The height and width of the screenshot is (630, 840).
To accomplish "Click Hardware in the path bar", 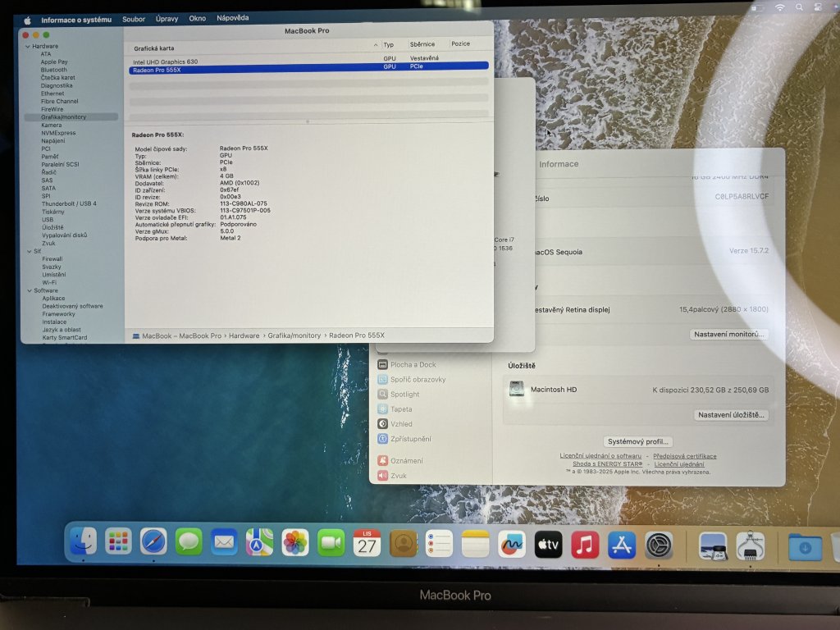I will pyautogui.click(x=244, y=336).
